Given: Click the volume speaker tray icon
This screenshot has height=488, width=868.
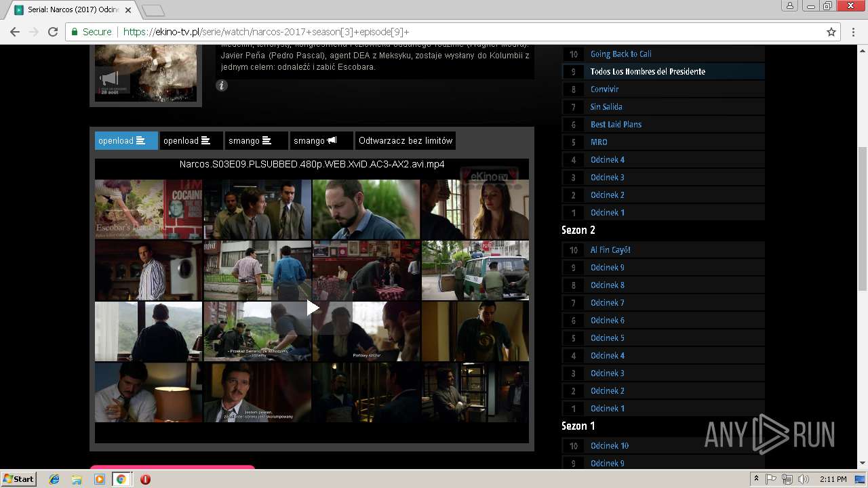Looking at the screenshot, I should tap(804, 479).
